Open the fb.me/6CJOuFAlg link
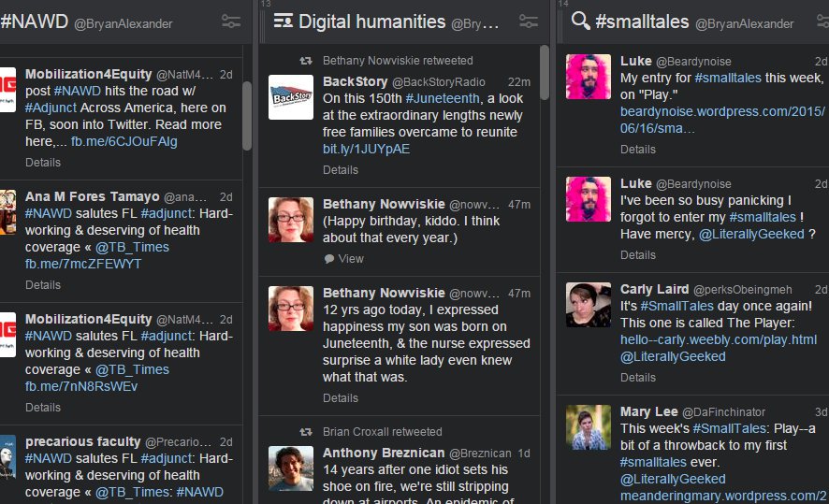This screenshot has width=829, height=504. coord(124,141)
